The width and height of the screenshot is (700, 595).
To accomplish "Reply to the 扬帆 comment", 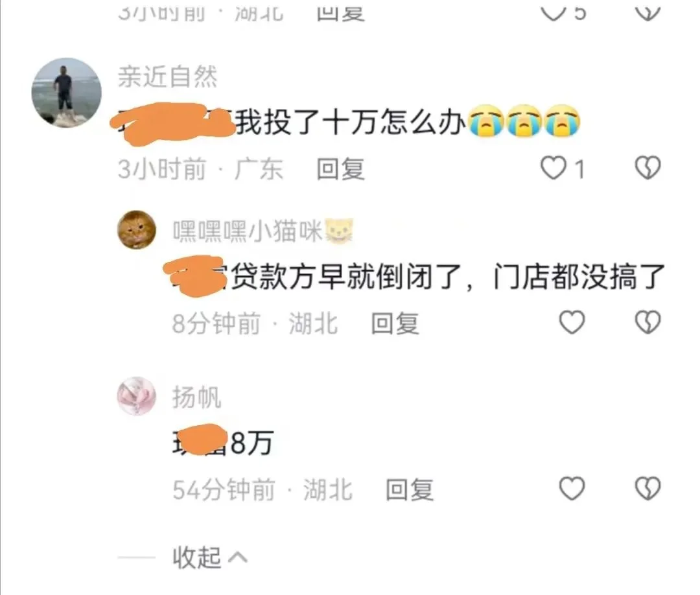I will coord(410,489).
